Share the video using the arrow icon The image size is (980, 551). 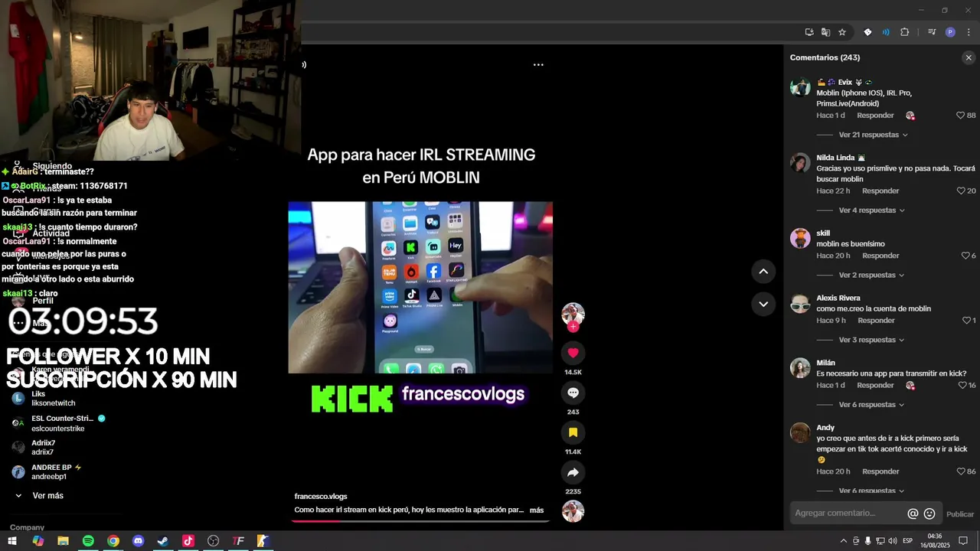(x=573, y=472)
